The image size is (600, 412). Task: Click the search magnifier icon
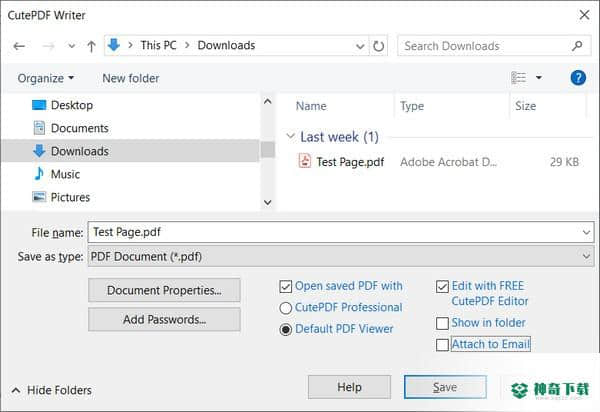click(577, 46)
